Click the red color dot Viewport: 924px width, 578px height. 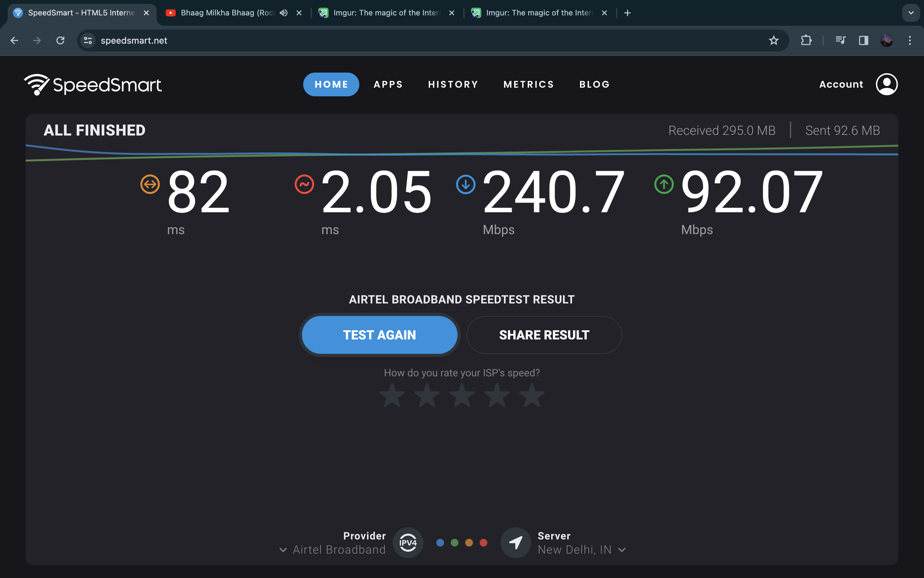click(x=483, y=543)
